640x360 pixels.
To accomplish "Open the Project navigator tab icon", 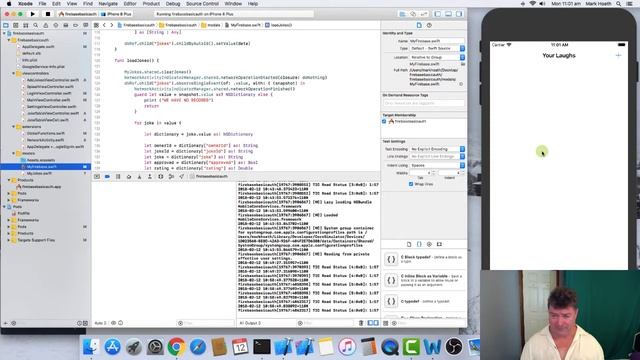I will click(6, 25).
